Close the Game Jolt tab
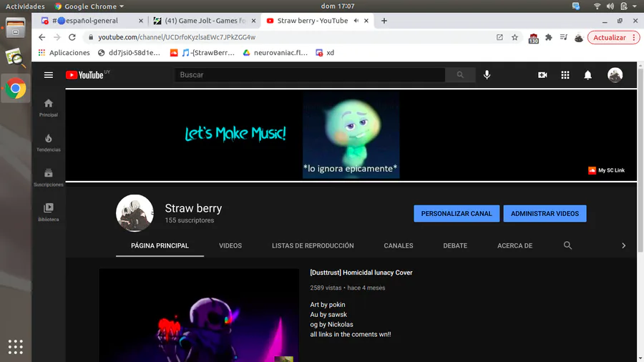 point(253,21)
